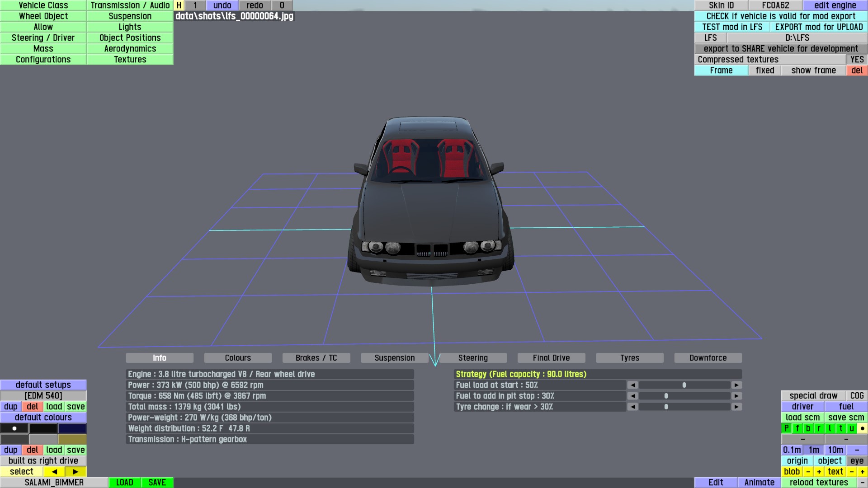Expand the default colours list
This screenshot has width=868, height=488.
coord(43,418)
